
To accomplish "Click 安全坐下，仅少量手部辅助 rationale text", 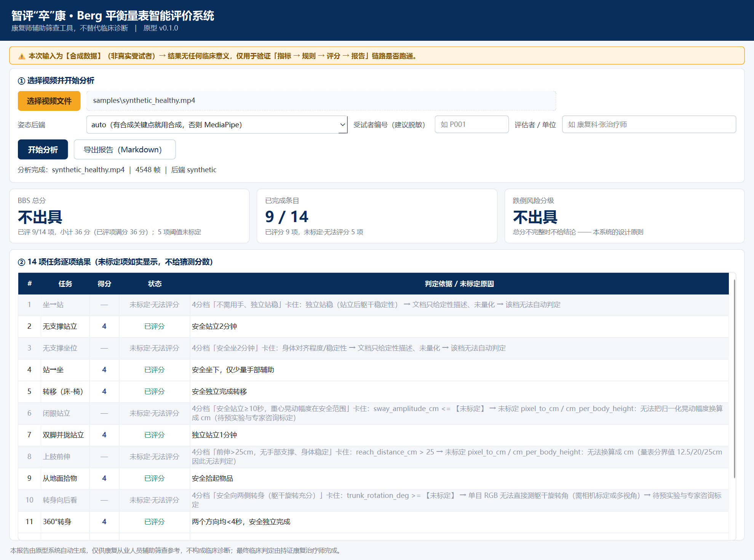I will click(x=233, y=370).
